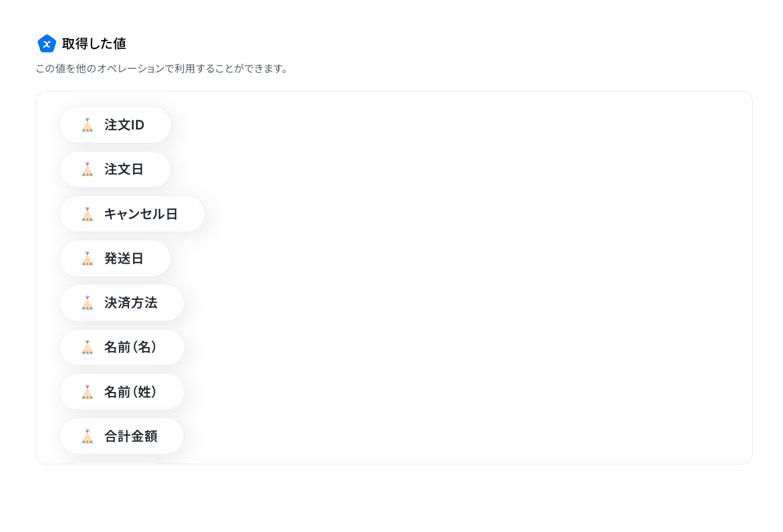
Task: Select the 注文ID value label
Action: point(124,125)
